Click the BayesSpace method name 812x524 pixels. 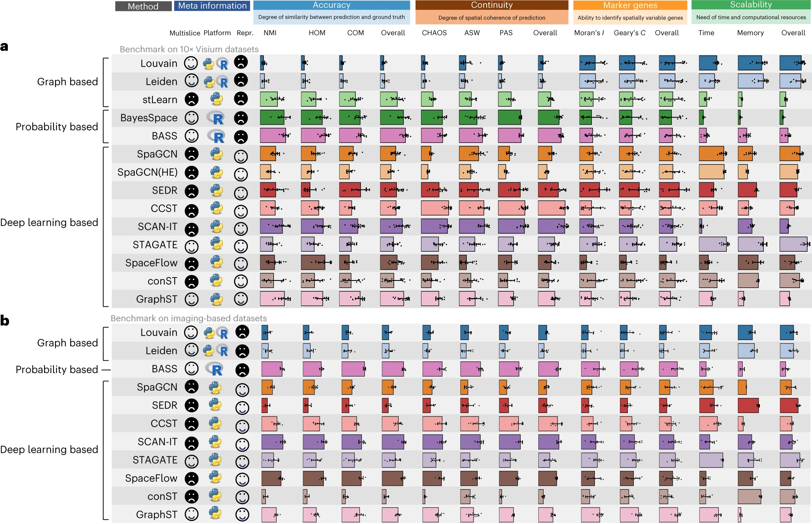tap(149, 118)
